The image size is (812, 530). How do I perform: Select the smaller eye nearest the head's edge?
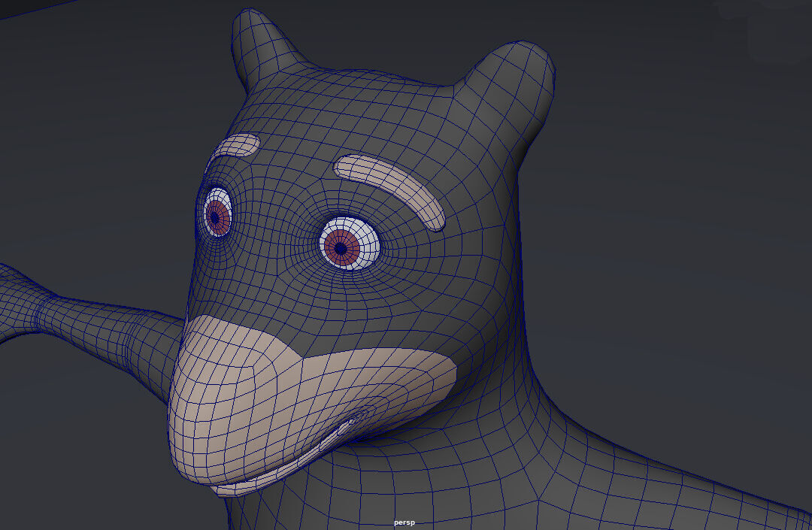tap(217, 212)
